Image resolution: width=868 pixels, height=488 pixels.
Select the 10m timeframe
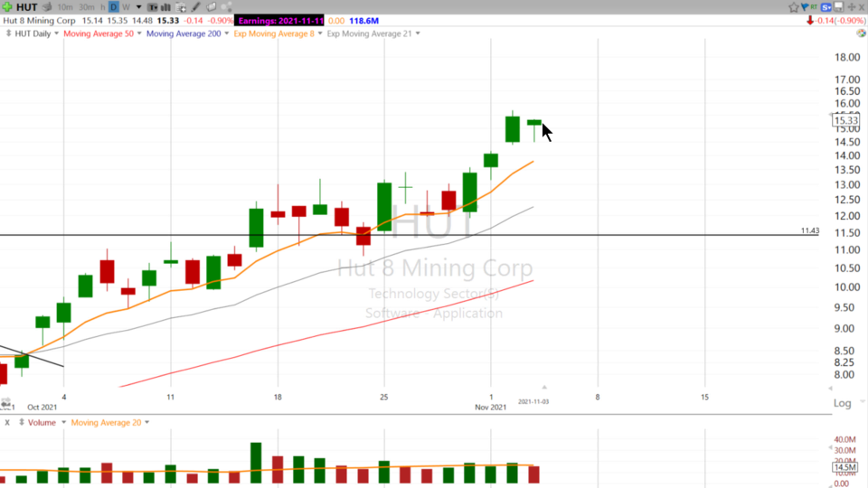click(x=65, y=7)
